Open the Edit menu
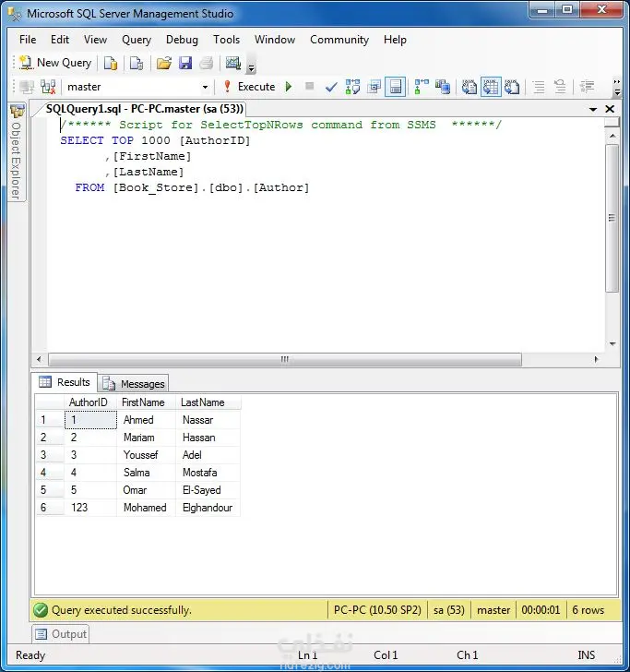The image size is (630, 672). 60,40
